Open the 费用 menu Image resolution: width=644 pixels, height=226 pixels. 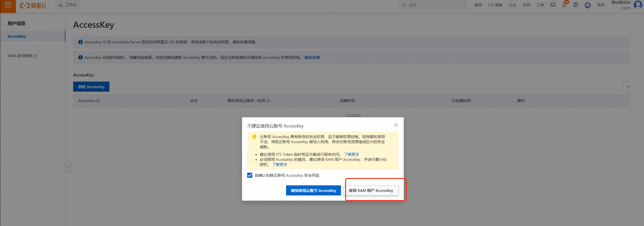coord(478,5)
